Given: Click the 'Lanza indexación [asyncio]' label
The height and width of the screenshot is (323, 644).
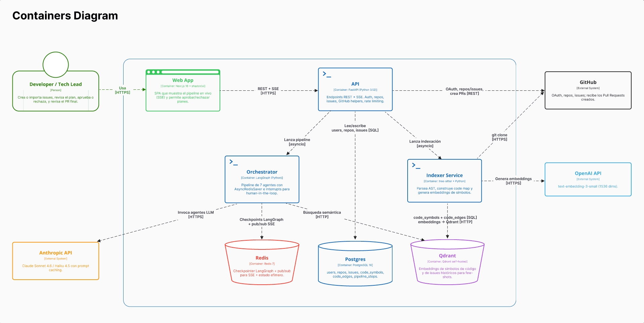Looking at the screenshot, I should click(x=425, y=144).
